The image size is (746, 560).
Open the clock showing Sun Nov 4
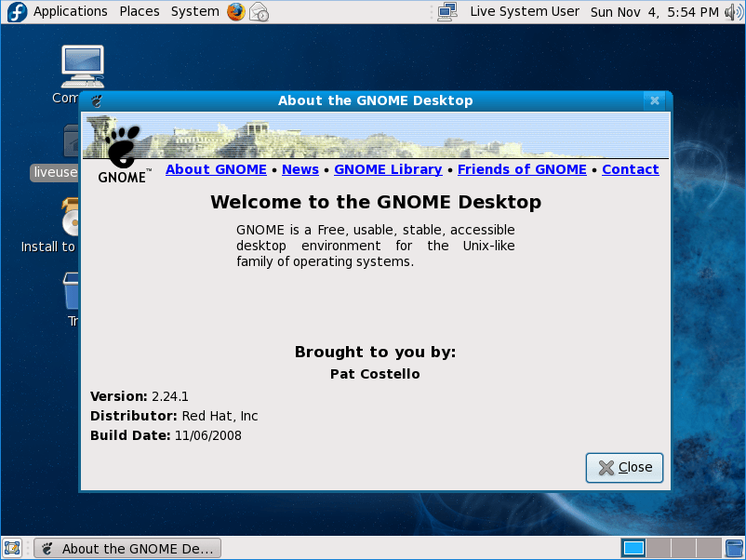click(655, 12)
